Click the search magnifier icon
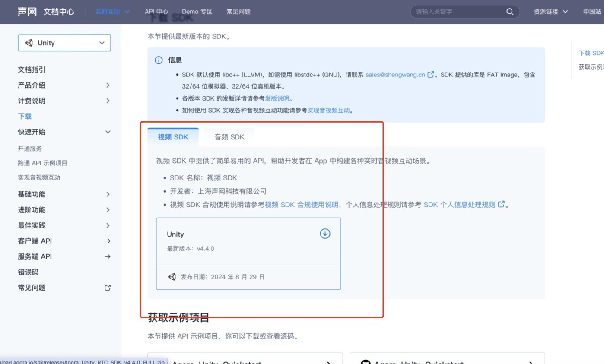Viewport: 604px width, 364px height. coord(510,12)
